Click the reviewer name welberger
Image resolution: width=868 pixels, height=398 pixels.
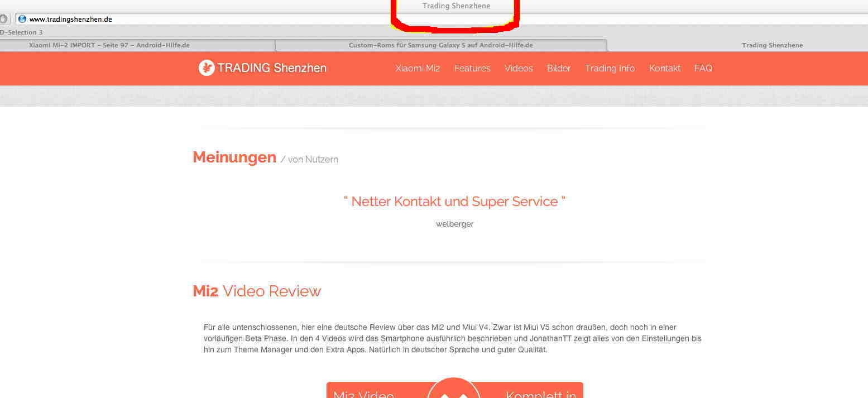454,224
